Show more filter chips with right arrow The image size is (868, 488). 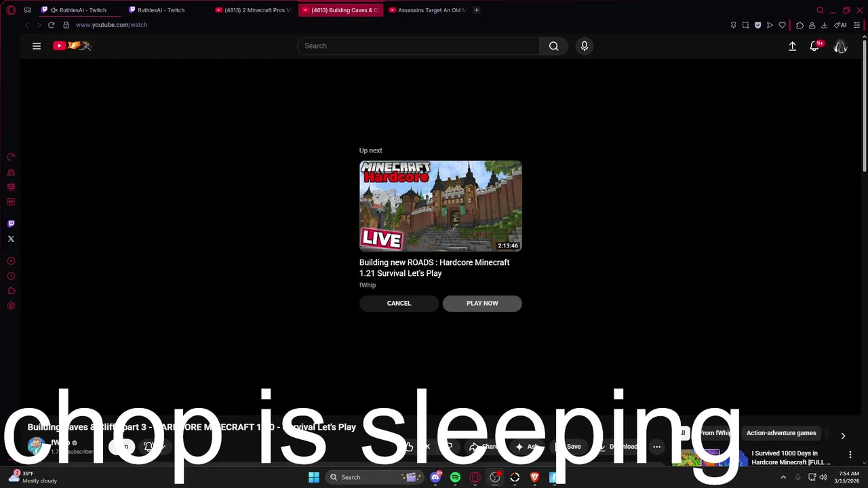coord(843,436)
